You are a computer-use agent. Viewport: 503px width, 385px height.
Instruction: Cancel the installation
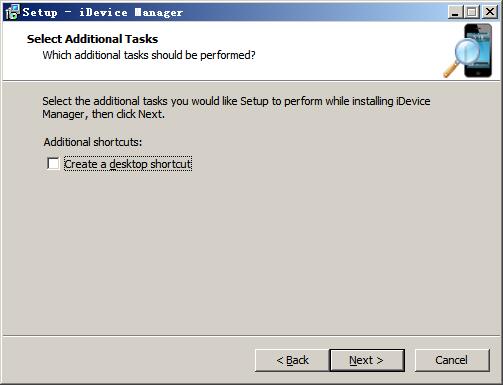click(x=452, y=360)
